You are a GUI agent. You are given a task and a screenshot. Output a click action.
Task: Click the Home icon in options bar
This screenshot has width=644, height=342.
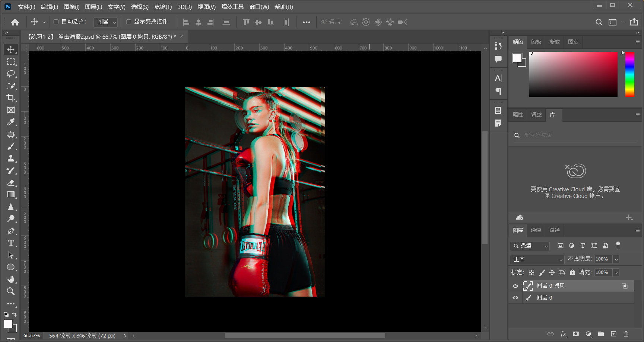click(15, 22)
